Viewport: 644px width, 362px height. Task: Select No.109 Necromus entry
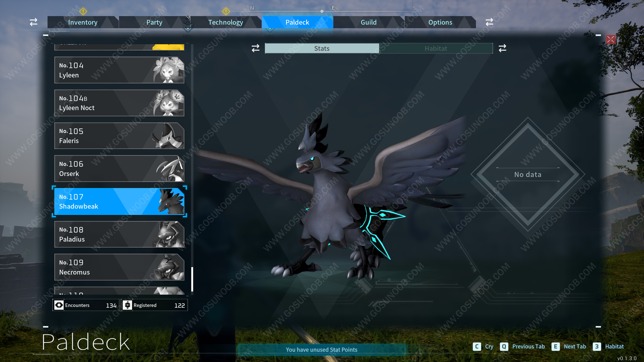(x=119, y=267)
